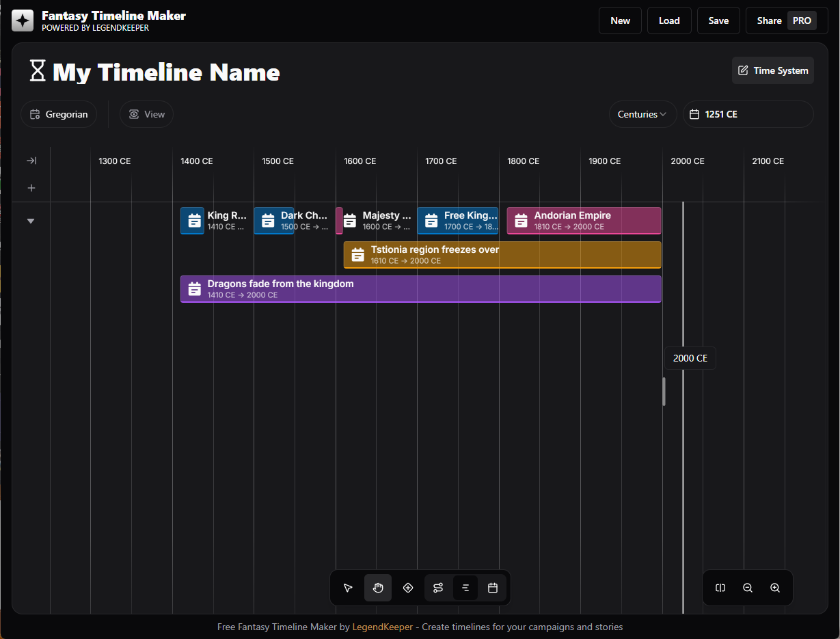Expand the collapse triangle in the left margin
This screenshot has height=639, width=840.
[x=31, y=221]
